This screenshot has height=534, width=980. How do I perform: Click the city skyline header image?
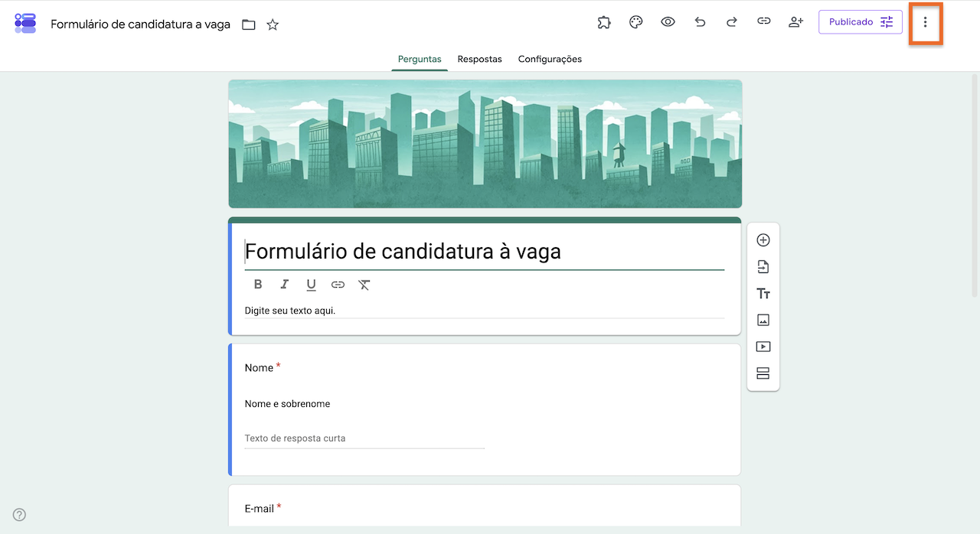click(485, 144)
